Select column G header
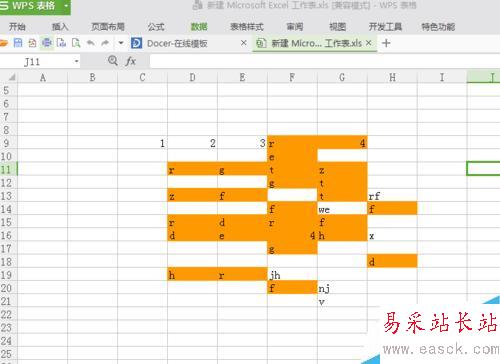Screen dimensions: 500x364 click(342, 78)
